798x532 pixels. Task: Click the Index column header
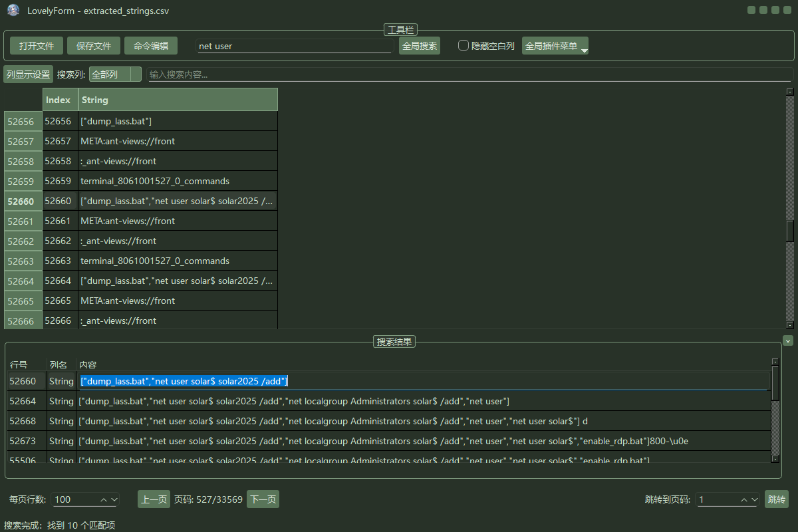tap(60, 100)
